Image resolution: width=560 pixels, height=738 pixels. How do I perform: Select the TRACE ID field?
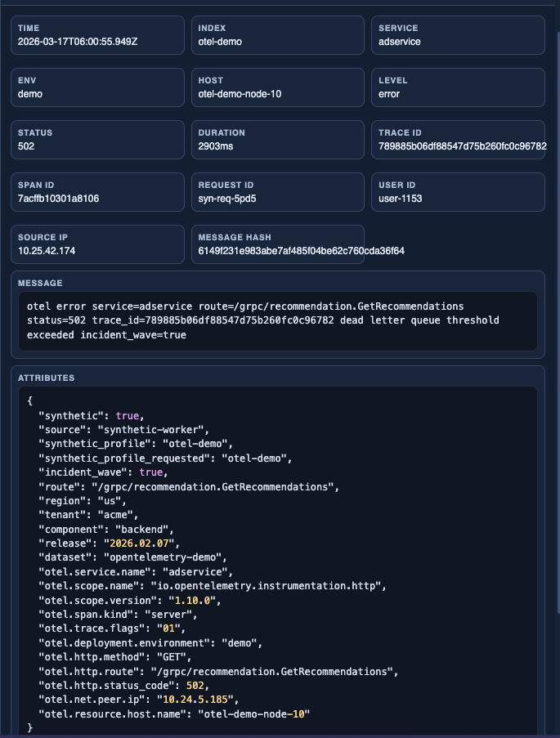458,140
